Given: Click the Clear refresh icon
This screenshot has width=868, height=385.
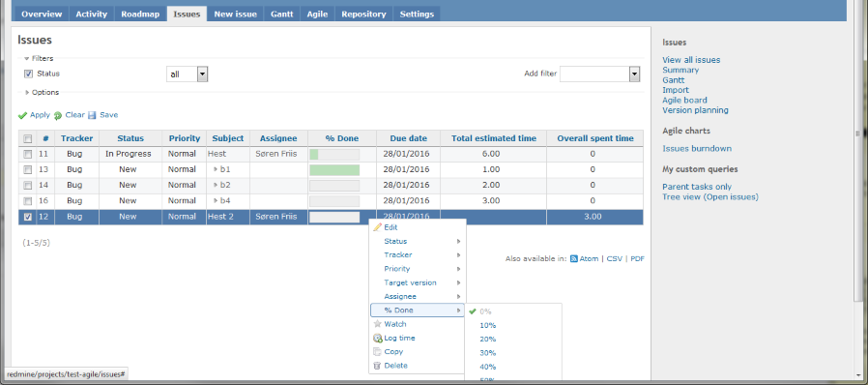Looking at the screenshot, I should pyautogui.click(x=58, y=115).
